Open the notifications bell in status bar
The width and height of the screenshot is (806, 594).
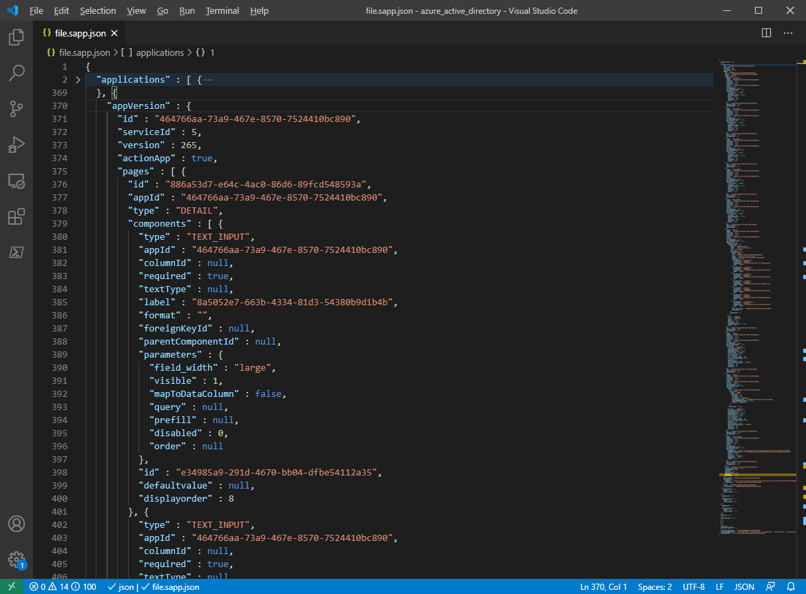pos(791,587)
